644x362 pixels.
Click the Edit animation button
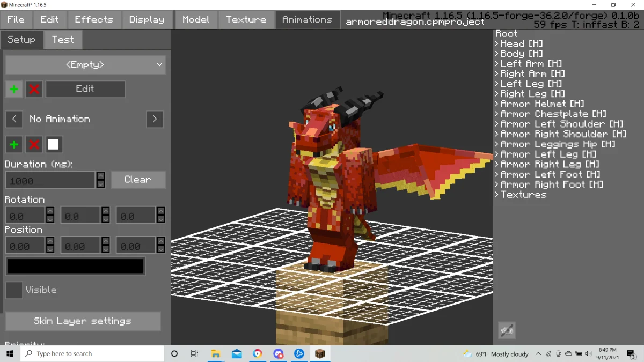tap(85, 89)
